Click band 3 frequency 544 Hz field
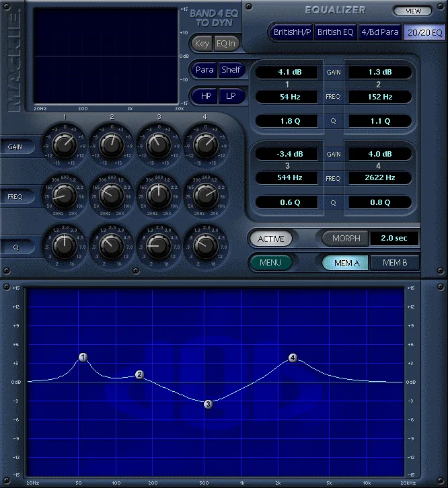The height and width of the screenshot is (488, 448). tap(287, 177)
